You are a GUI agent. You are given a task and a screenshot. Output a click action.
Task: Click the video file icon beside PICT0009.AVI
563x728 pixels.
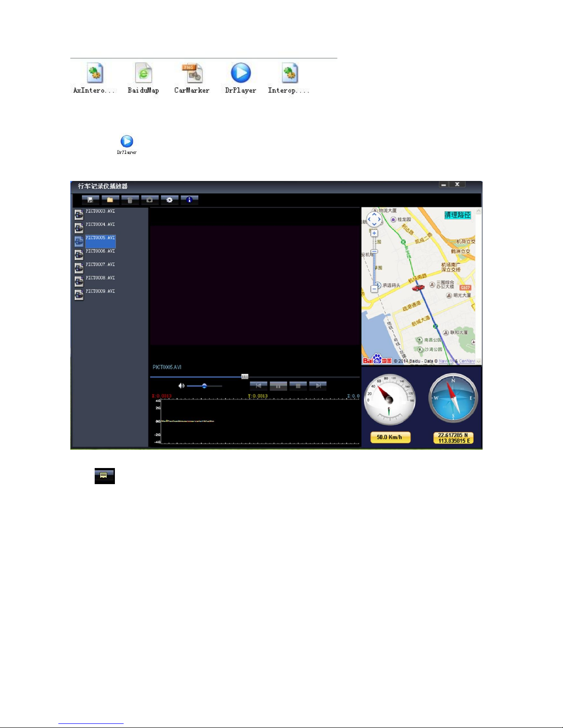pyautogui.click(x=79, y=294)
